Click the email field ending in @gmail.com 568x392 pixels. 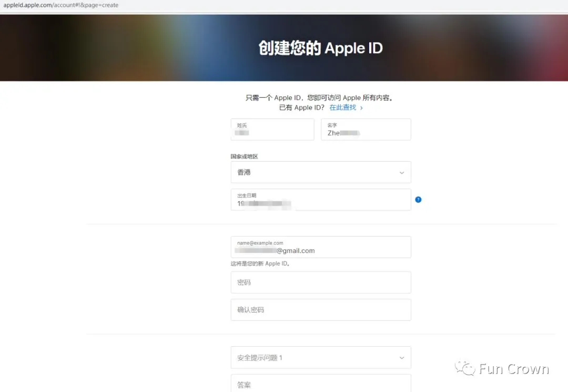click(321, 247)
